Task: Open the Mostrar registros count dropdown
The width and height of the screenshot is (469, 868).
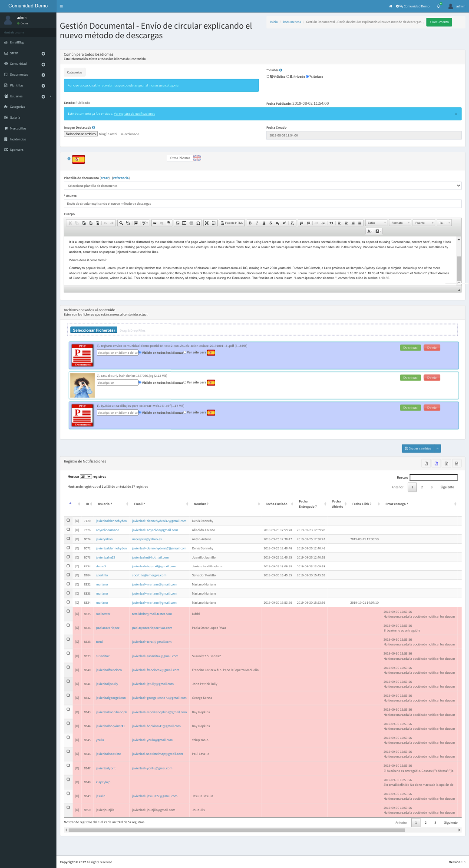Action: (x=86, y=476)
